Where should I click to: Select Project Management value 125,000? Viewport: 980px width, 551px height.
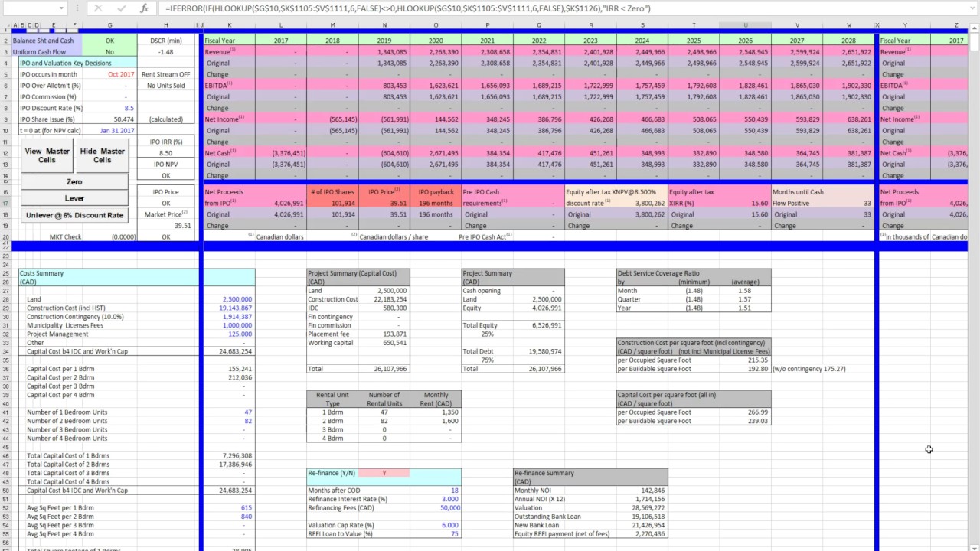click(x=229, y=334)
